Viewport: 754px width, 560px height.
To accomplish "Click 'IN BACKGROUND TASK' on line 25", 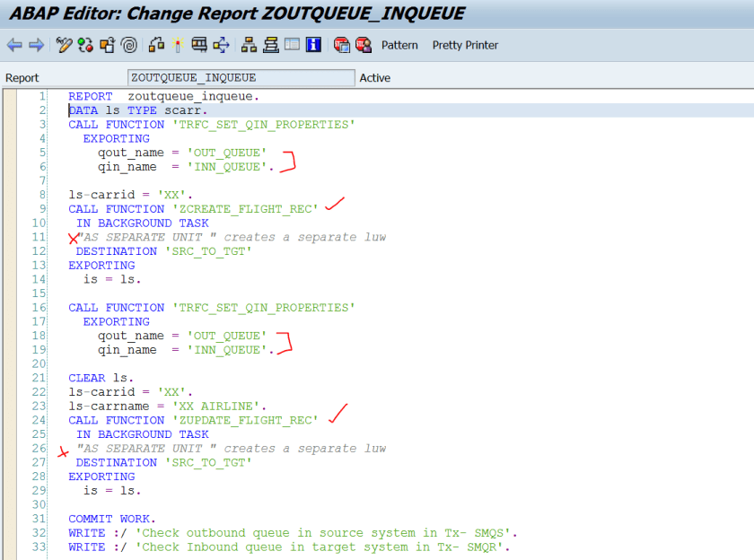I will point(143,434).
